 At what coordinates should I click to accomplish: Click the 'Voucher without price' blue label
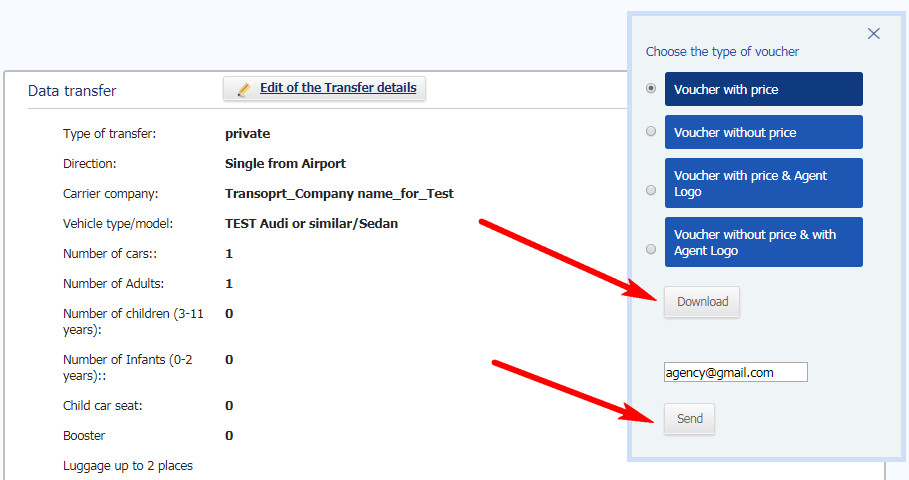click(763, 132)
